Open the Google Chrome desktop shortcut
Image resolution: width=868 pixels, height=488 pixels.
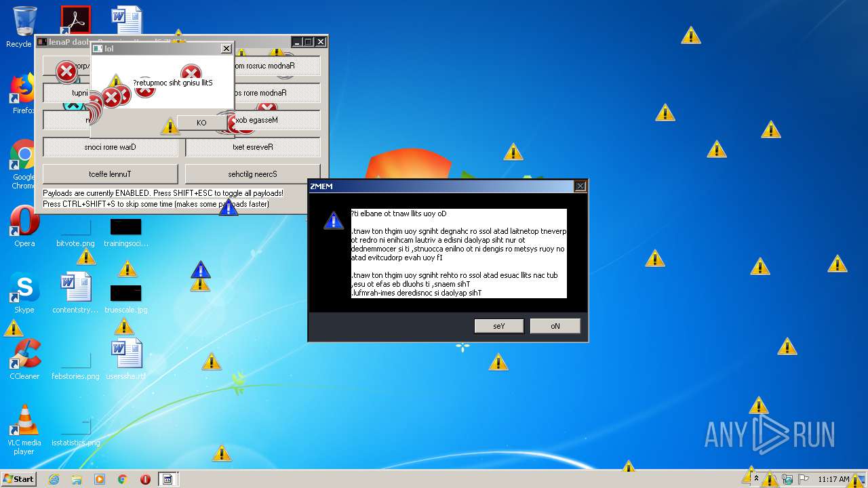(x=24, y=165)
